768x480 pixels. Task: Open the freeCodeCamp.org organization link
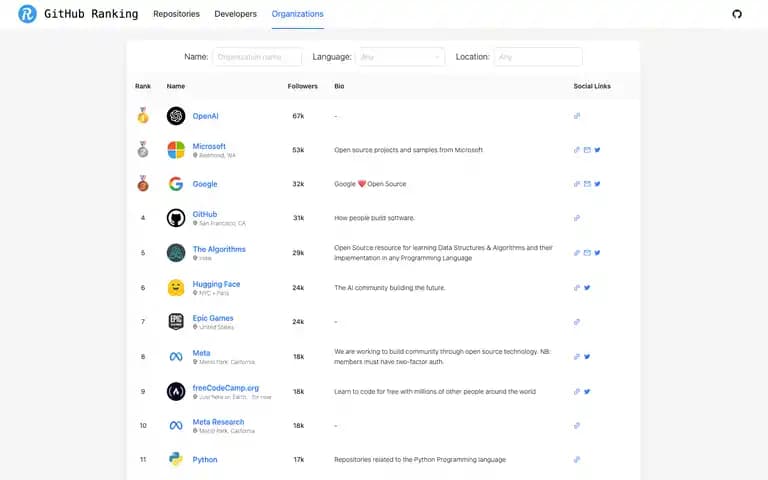(225, 388)
